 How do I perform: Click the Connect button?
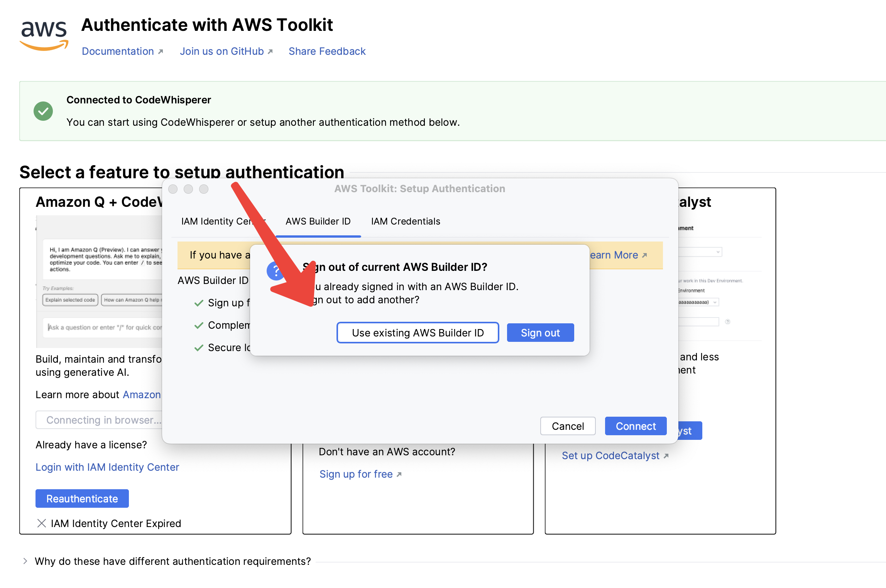pos(636,426)
